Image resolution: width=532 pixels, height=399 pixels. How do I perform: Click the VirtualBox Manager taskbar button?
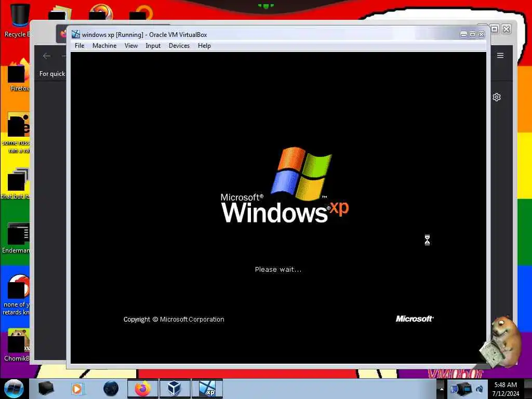pos(175,389)
